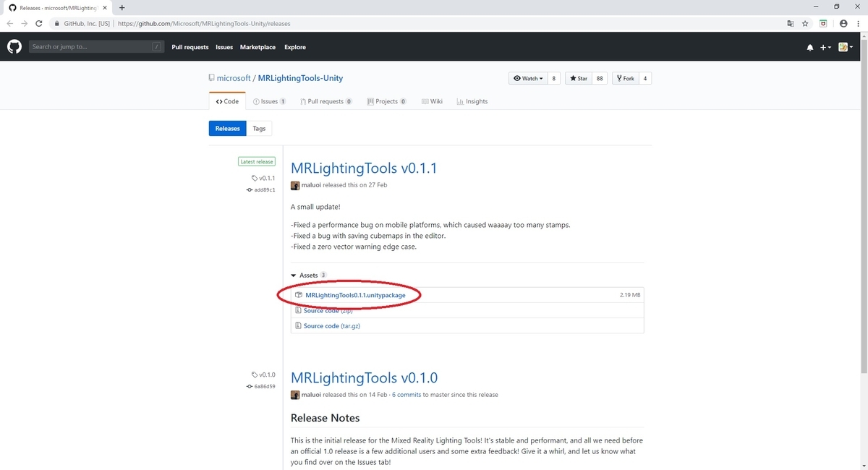Click the Release Notes heading

(325, 418)
